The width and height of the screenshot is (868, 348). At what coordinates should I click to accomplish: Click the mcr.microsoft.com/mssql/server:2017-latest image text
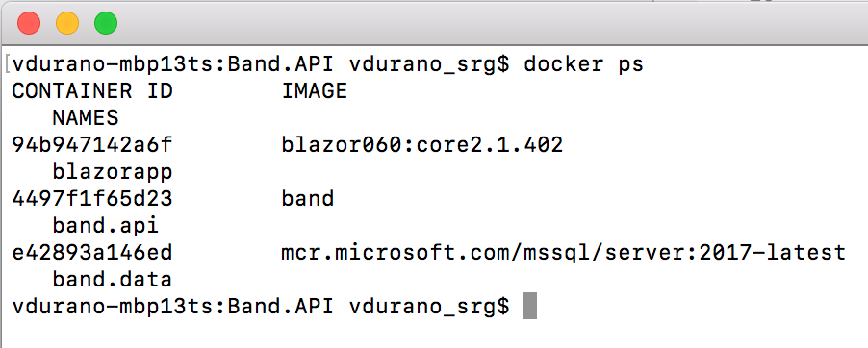564,253
